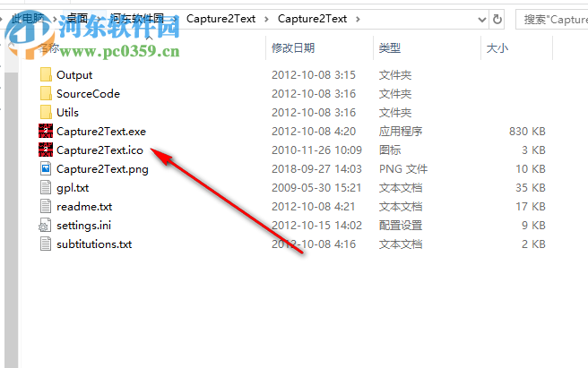
Task: Select the Capture2Text.exe application icon
Action: 46,131
